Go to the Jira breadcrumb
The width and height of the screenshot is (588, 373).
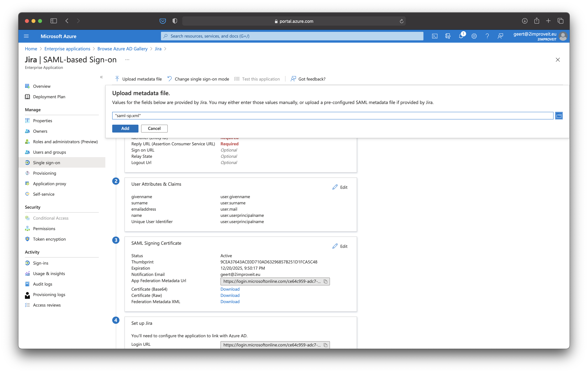coord(158,49)
